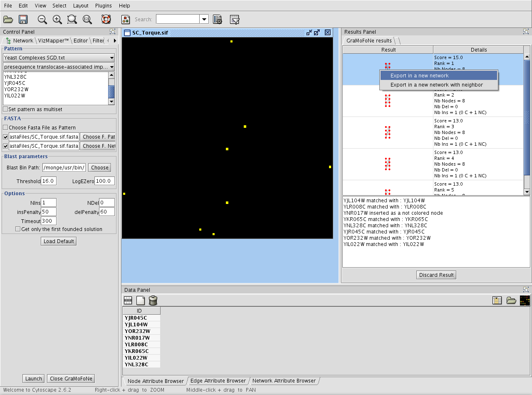Click the search configure options icon
Image resolution: width=532 pixels, height=395 pixels.
217,19
